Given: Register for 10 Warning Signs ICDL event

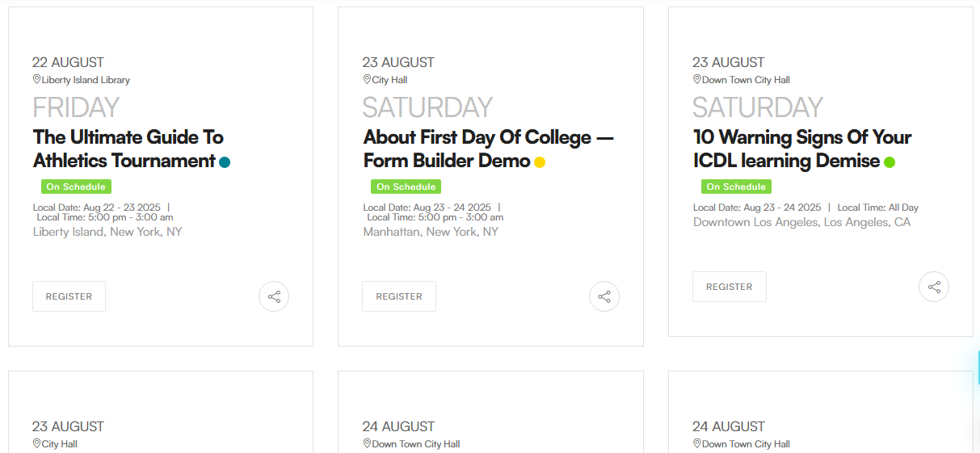Looking at the screenshot, I should pyautogui.click(x=729, y=287).
